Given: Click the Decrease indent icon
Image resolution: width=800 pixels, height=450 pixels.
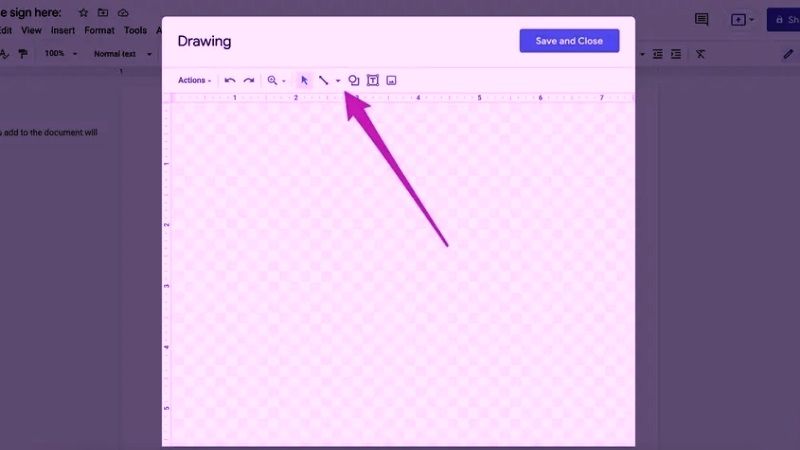Looking at the screenshot, I should [x=658, y=54].
